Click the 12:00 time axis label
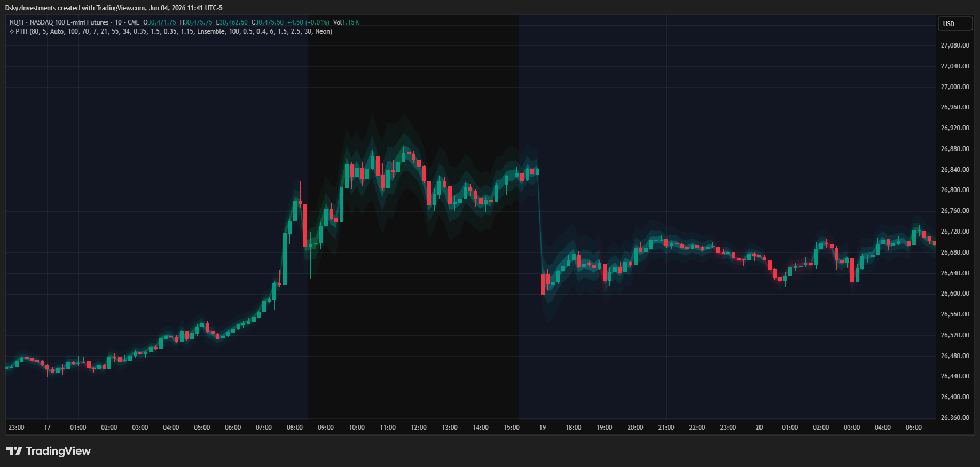 (419, 428)
